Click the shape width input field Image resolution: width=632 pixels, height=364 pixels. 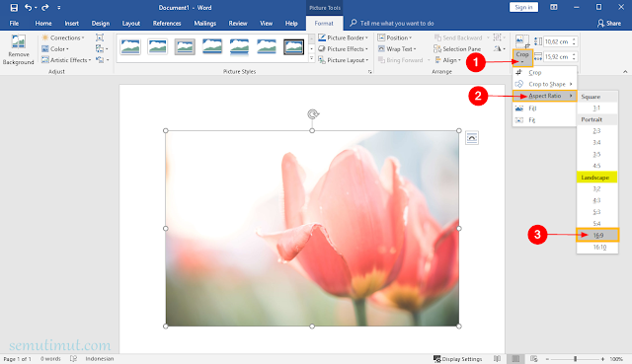pyautogui.click(x=557, y=57)
